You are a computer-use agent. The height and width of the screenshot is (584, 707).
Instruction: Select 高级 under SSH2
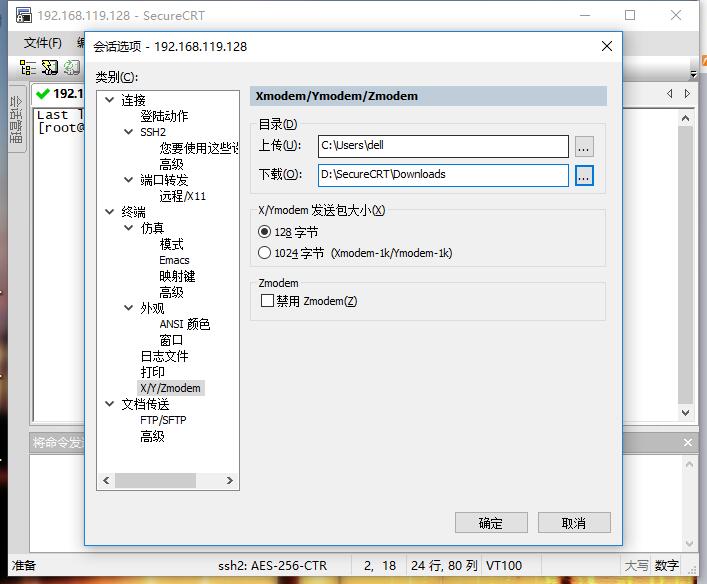pyautogui.click(x=171, y=164)
